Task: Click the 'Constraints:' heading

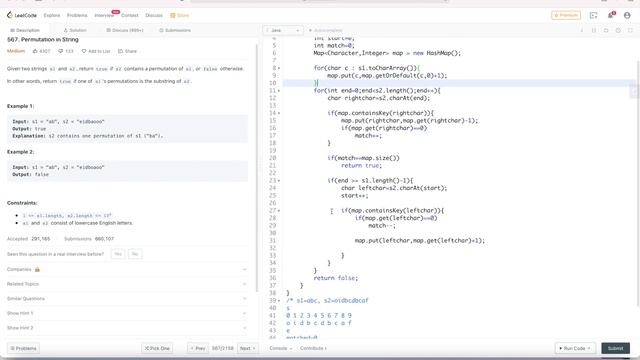Action: (22, 203)
